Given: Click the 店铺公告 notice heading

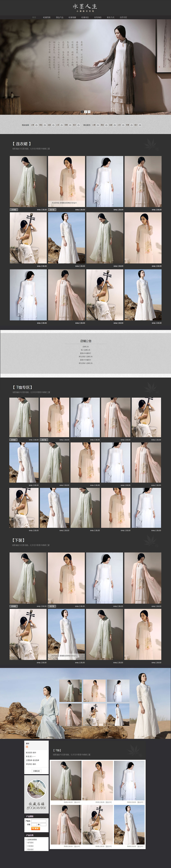Looking at the screenshot, I should (x=86, y=341).
